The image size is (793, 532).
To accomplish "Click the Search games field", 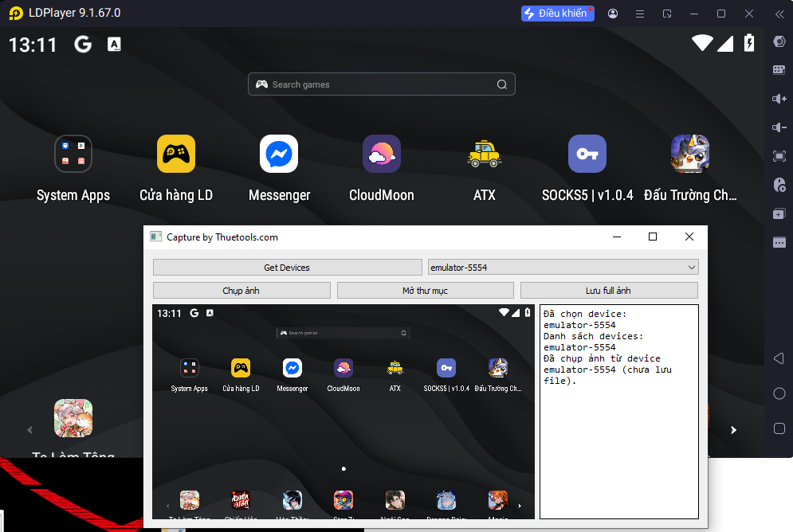I will coord(381,84).
